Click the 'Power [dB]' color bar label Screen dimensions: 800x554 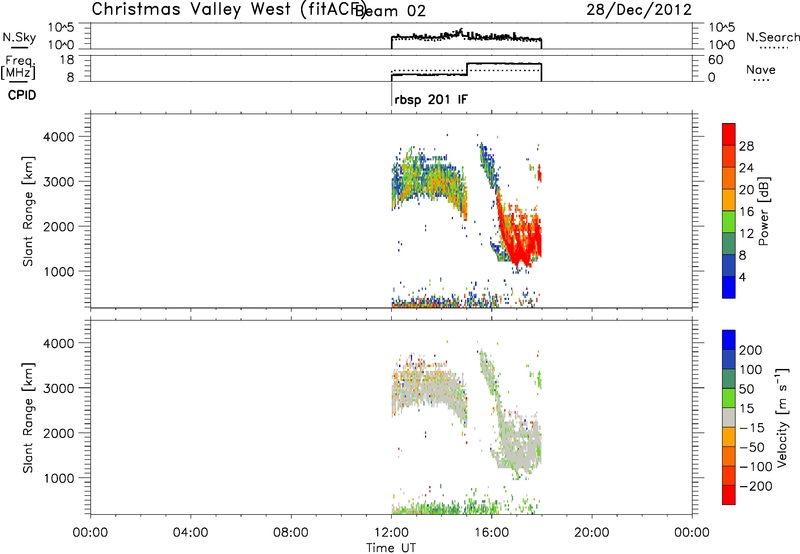pyautogui.click(x=763, y=211)
